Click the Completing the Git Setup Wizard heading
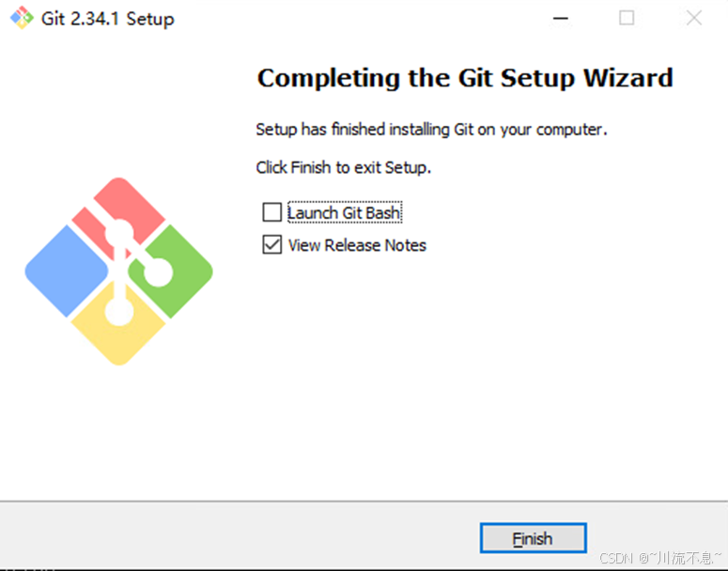The image size is (728, 571). pyautogui.click(x=465, y=78)
